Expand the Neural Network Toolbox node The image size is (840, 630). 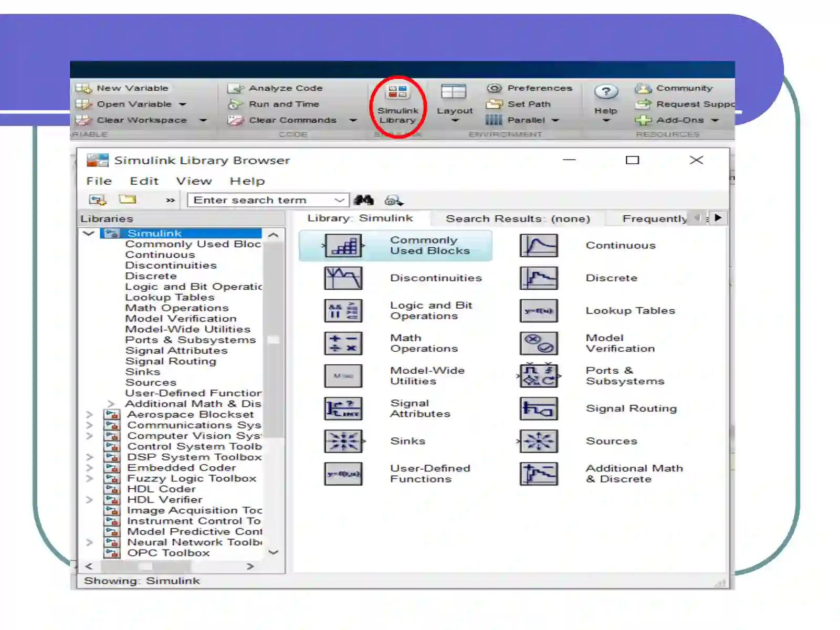click(x=89, y=542)
